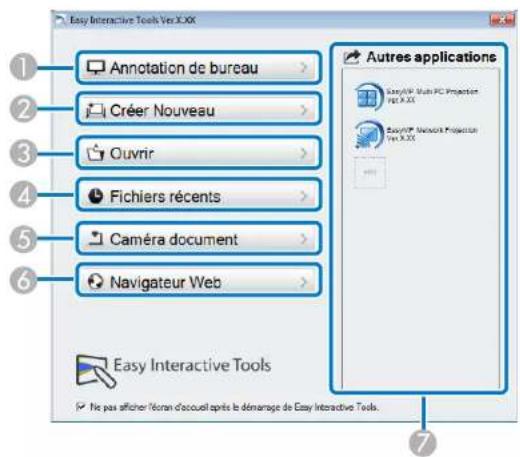
Task: Close the Easy Interactive Tools window
Action: coord(502,20)
